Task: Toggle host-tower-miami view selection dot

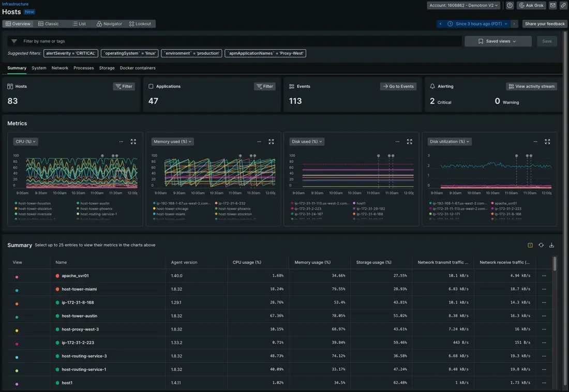Action: click(x=17, y=290)
